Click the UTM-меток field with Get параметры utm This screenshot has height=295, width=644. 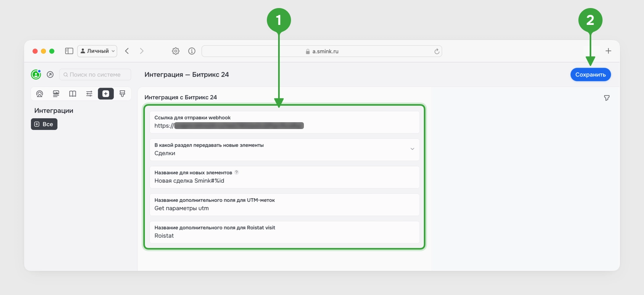click(x=285, y=205)
